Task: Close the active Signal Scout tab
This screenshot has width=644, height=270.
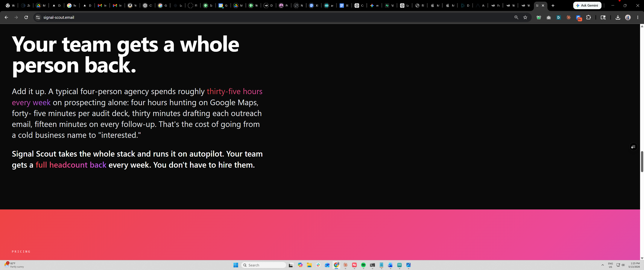Action: (x=543, y=5)
